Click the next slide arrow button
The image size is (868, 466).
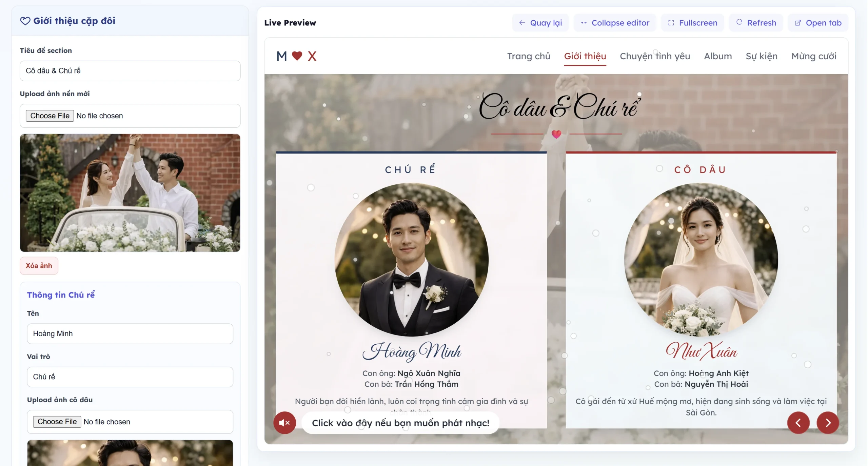pyautogui.click(x=828, y=423)
